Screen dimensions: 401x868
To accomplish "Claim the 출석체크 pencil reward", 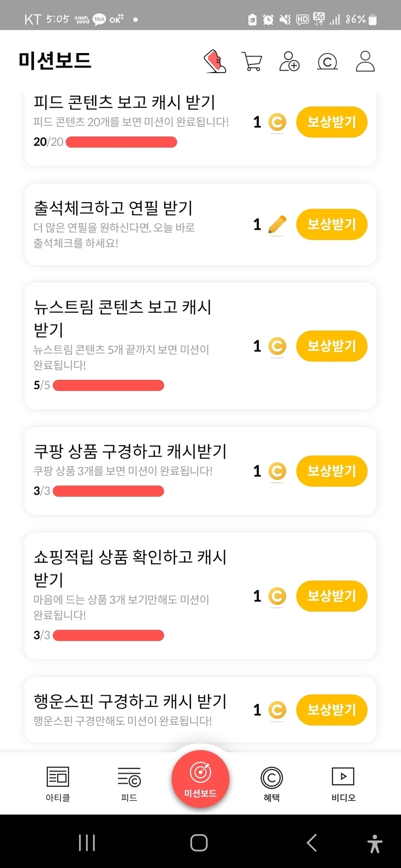I will pos(331,224).
